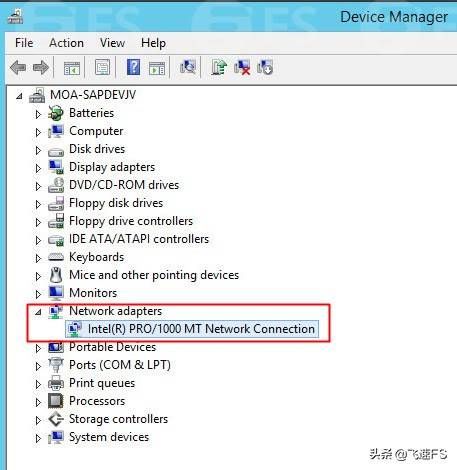This screenshot has width=457, height=470.
Task: Click Scan for hardware changes icon
Action: [188, 67]
